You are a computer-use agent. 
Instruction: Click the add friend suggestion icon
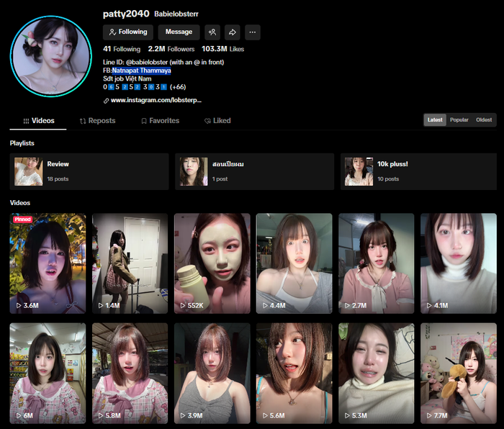pos(212,32)
